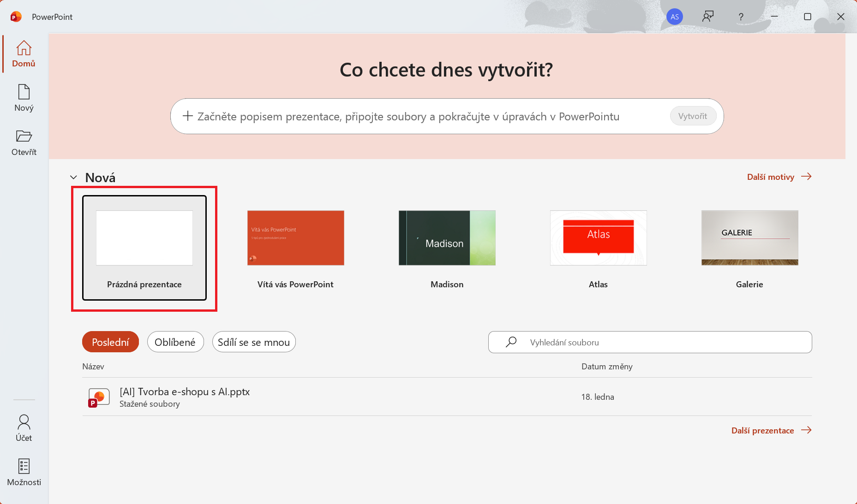
Task: Choose Prázdná prezentace template
Action: [x=144, y=248]
